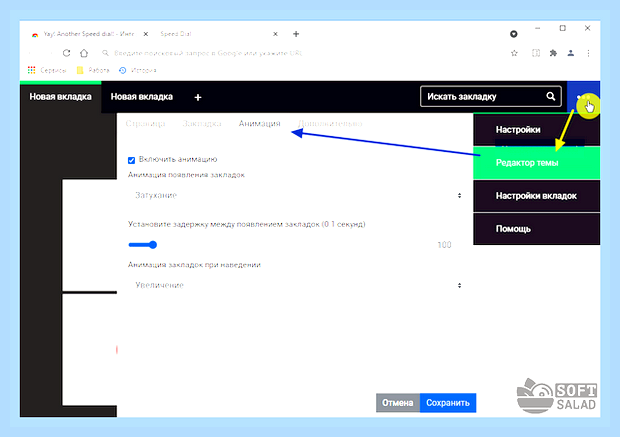Go to the browser home page icon
This screenshot has width=620, height=437.
84,53
